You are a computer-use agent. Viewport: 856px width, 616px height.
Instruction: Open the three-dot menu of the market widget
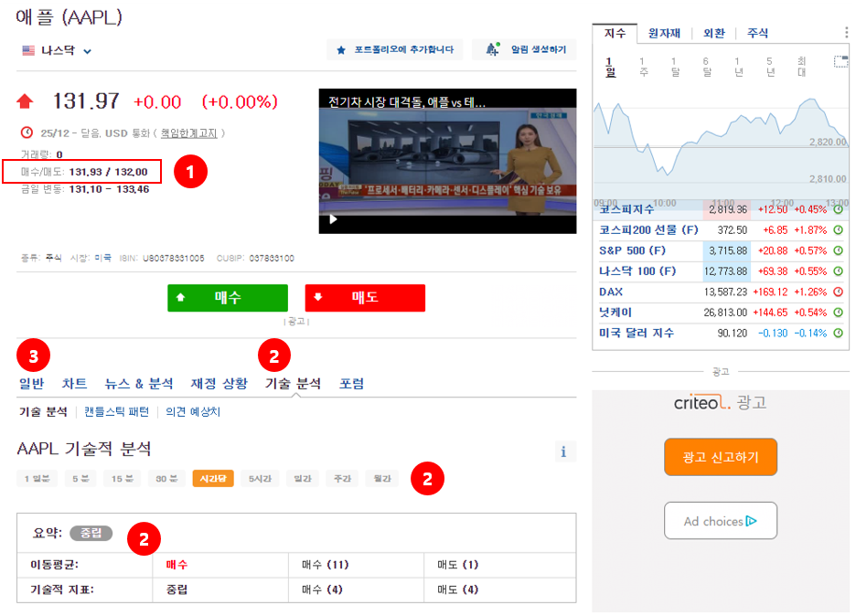846,33
